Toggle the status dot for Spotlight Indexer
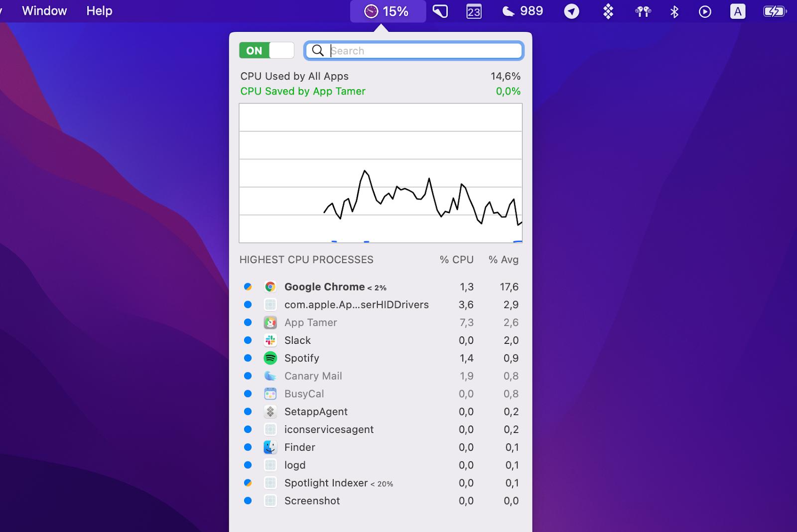797x532 pixels. [x=248, y=483]
